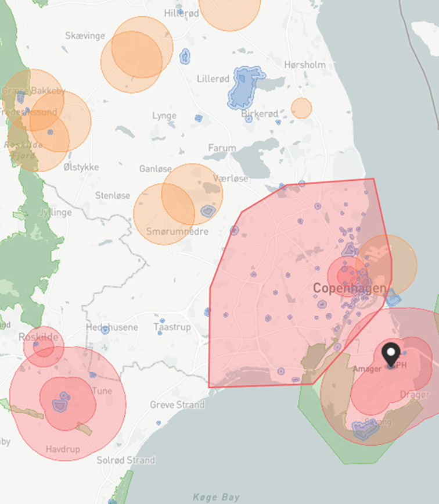The image size is (439, 504).
Task: Select the blue marker near Lynge
Action: 199,118
